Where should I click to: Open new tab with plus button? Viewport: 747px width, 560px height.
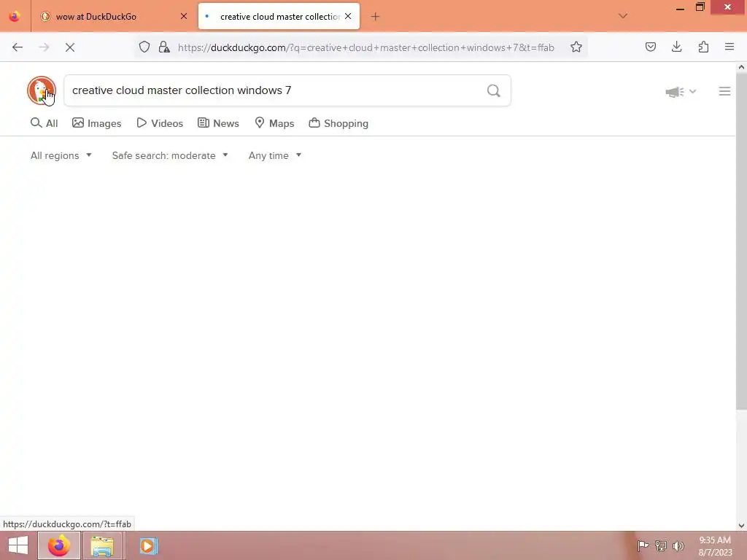pyautogui.click(x=375, y=17)
